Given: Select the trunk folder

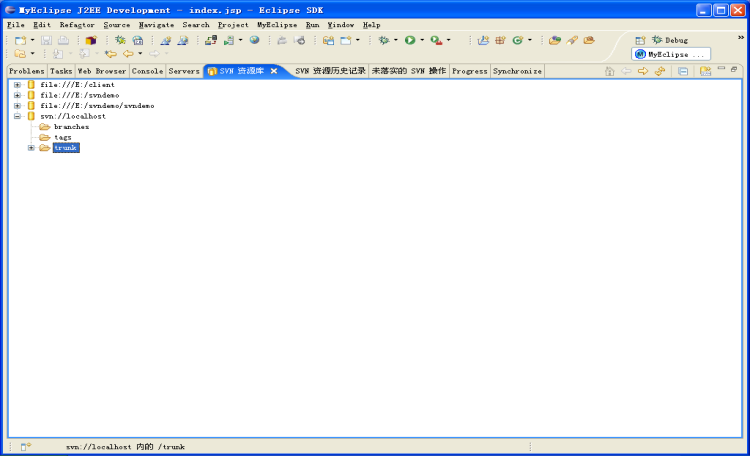Looking at the screenshot, I should coord(66,148).
